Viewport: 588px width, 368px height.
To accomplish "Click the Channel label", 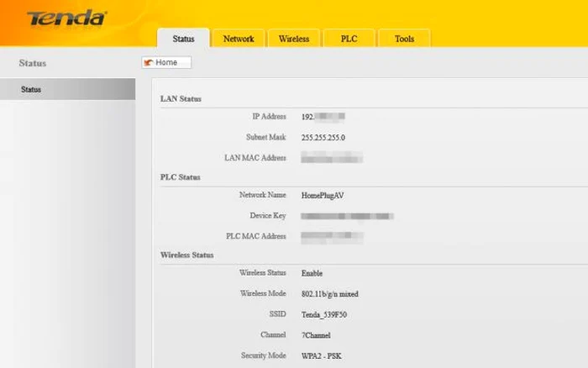I will point(273,334).
